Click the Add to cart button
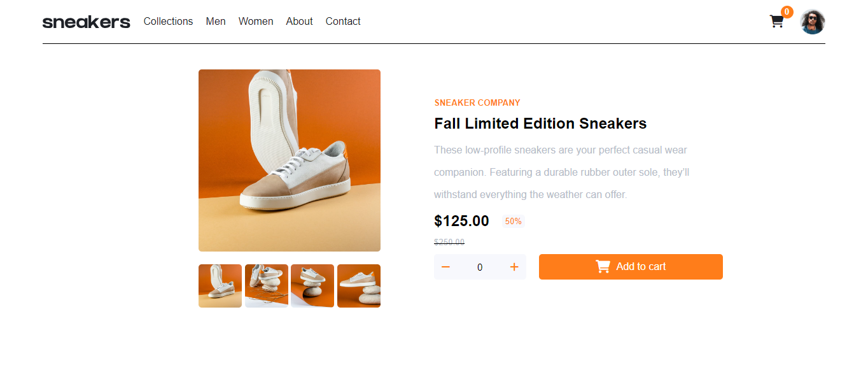 click(x=631, y=267)
